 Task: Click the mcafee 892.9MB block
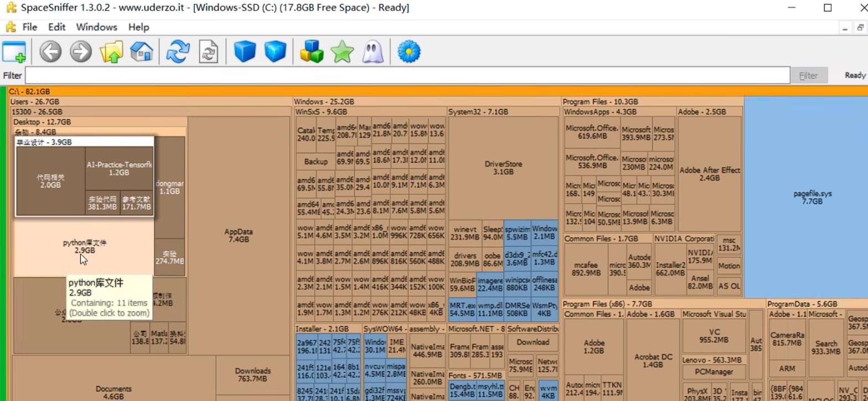pos(586,269)
